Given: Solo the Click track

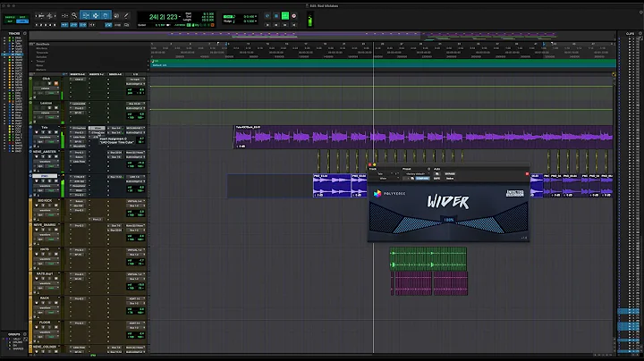Looking at the screenshot, I should (x=49, y=83).
